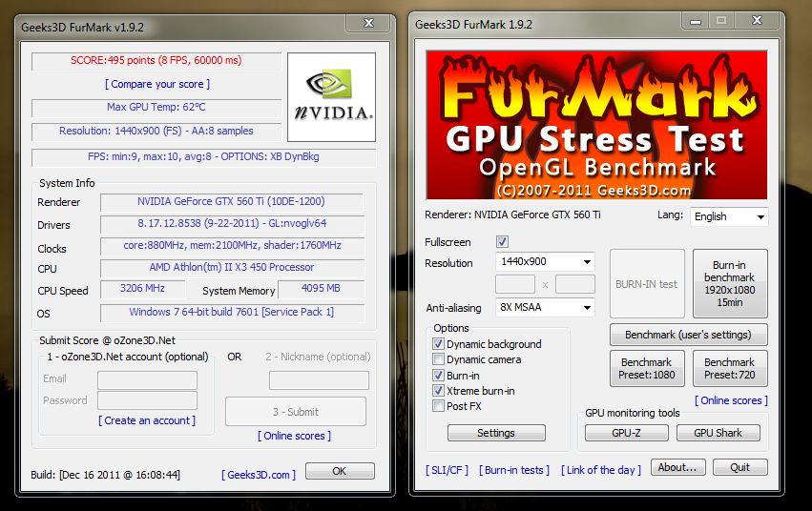Click the System Memory 4095 MB value

click(x=321, y=289)
